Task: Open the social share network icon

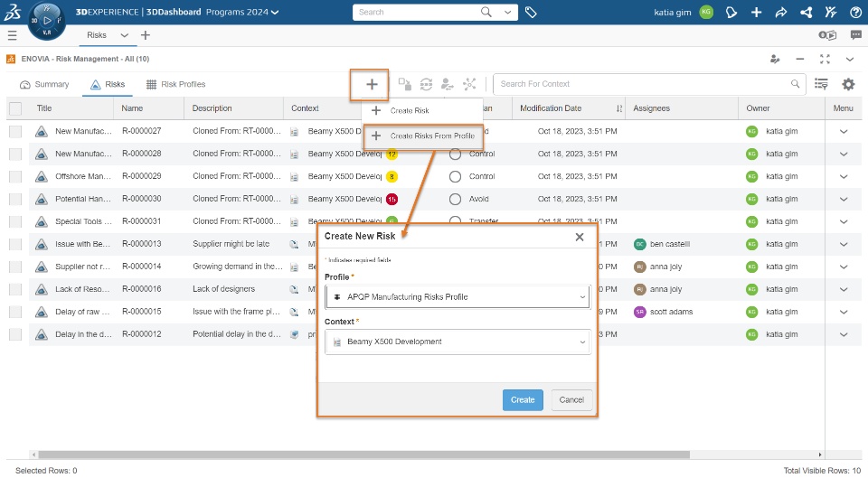Action: (x=806, y=12)
